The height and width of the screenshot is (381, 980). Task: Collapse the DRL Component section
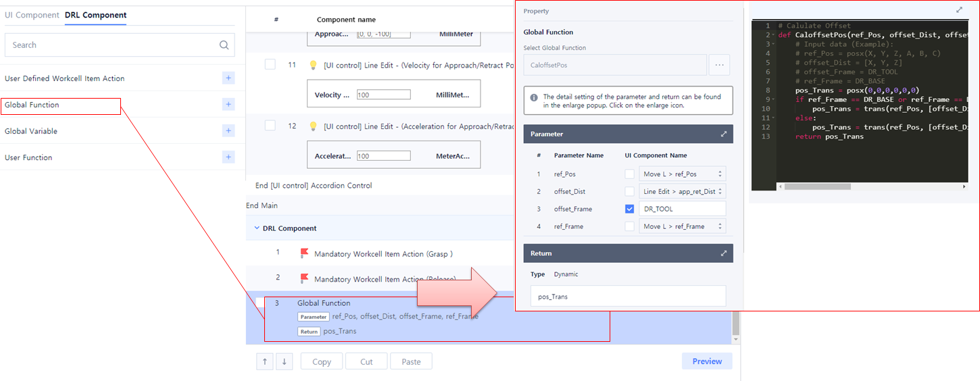[x=257, y=228]
